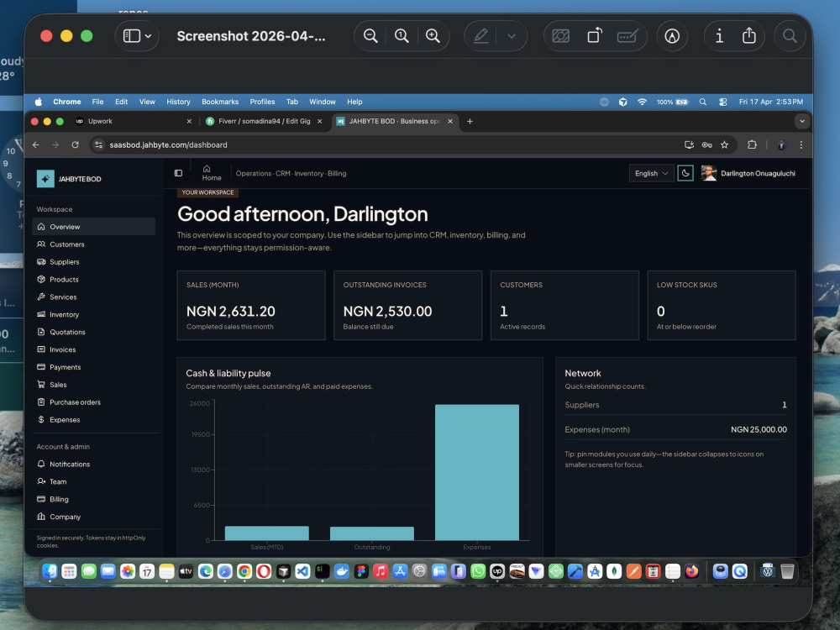
Task: Open highlight pen options dropdown in Preview
Action: tap(512, 36)
